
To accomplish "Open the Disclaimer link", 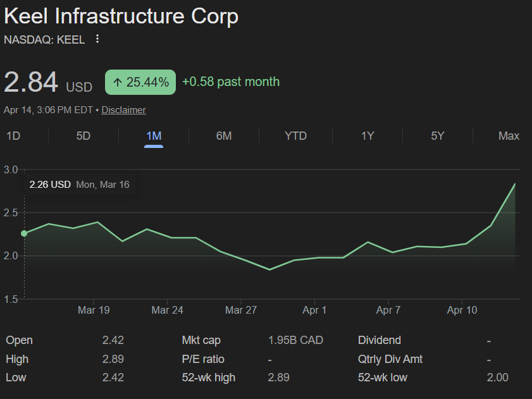I will (x=123, y=110).
